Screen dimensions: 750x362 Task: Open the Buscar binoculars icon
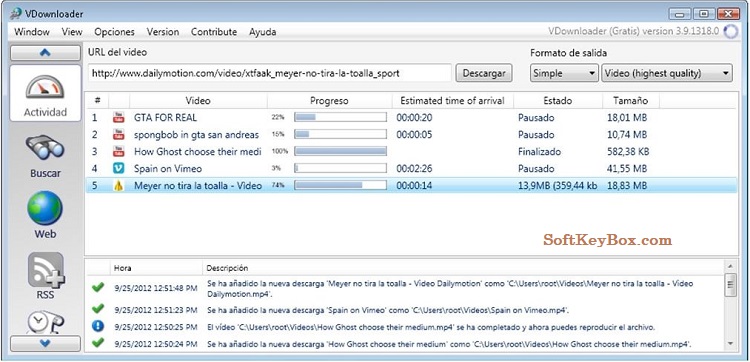point(45,147)
